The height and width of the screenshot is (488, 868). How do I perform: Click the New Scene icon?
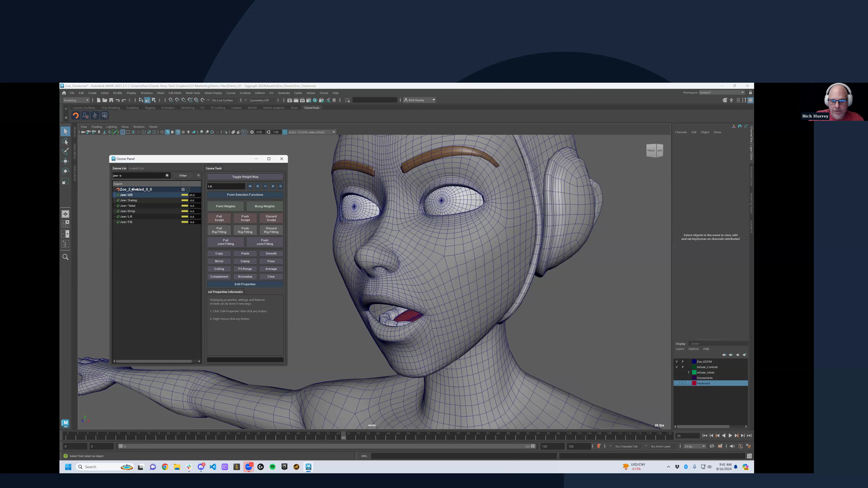click(98, 100)
